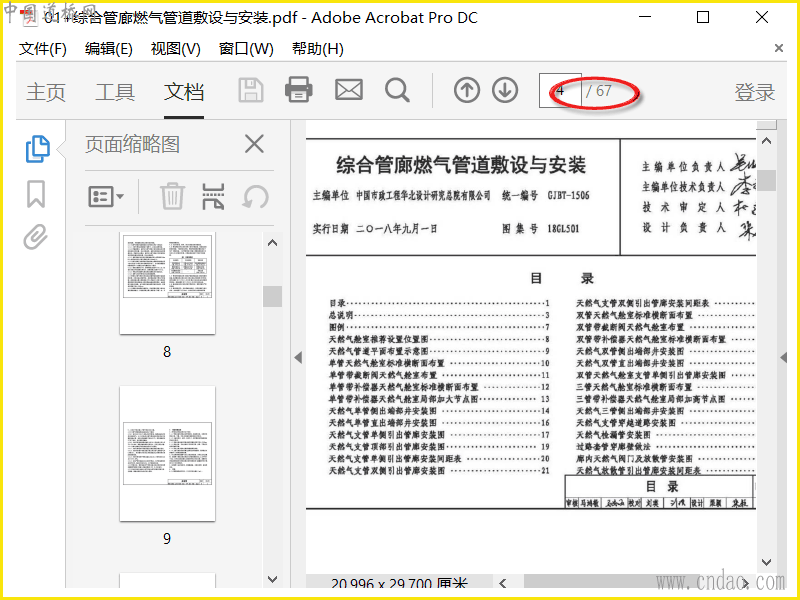Save the file with the floppy disk icon

251,91
